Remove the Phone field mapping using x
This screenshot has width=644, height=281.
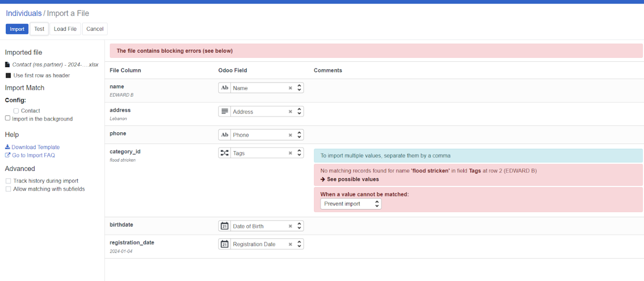point(290,135)
